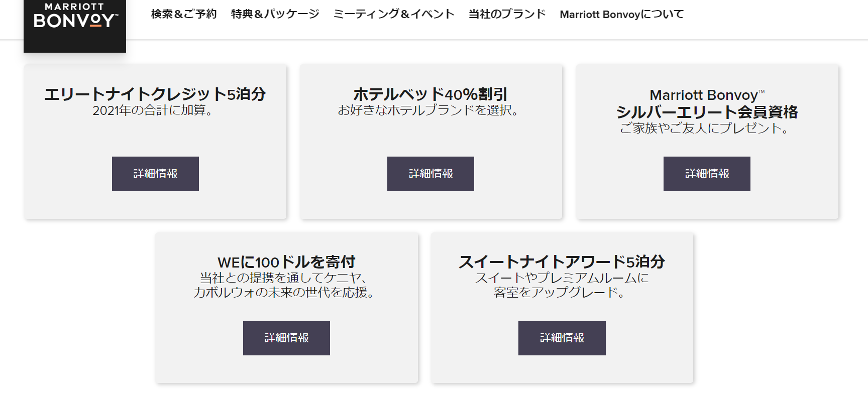
Task: Click the シルバーエリート会員資格 heading
Action: [x=707, y=111]
